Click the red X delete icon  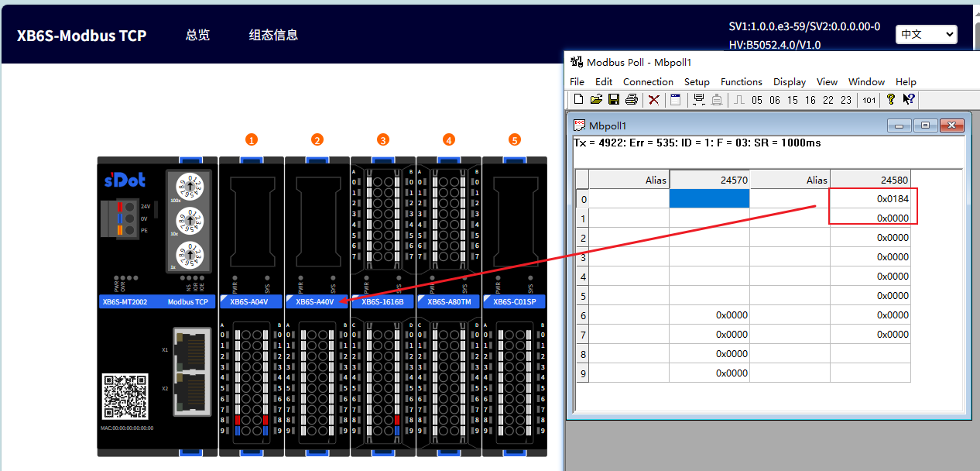(654, 100)
